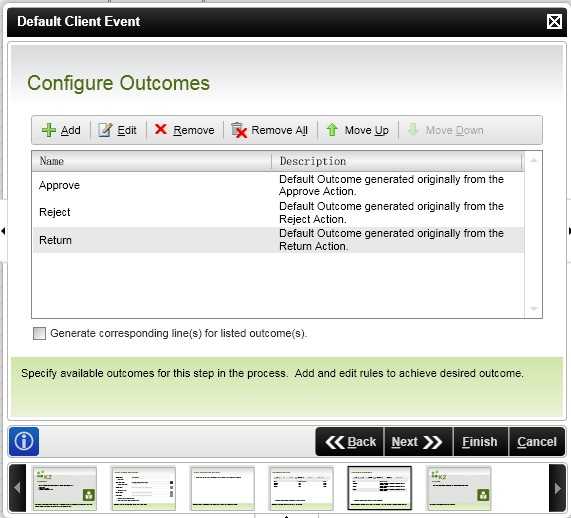Click the Reject Action description text
Screen dimensions: 571x518
tap(391, 213)
